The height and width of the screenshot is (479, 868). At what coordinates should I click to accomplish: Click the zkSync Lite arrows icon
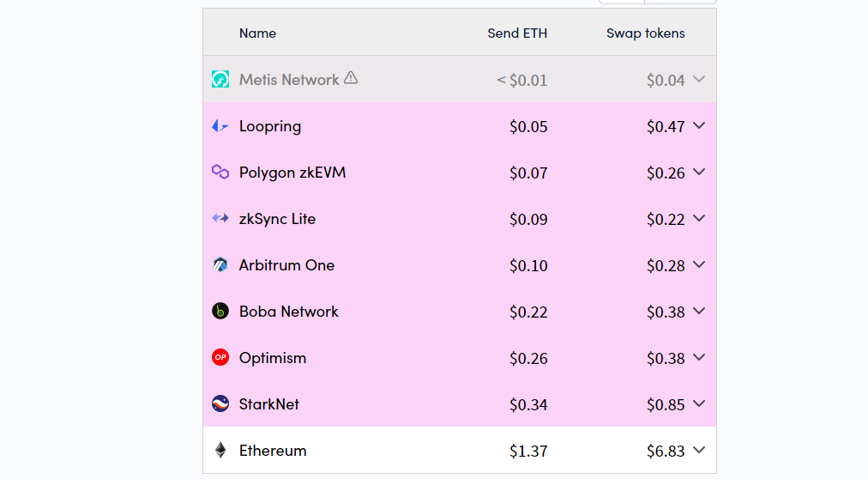click(x=220, y=219)
